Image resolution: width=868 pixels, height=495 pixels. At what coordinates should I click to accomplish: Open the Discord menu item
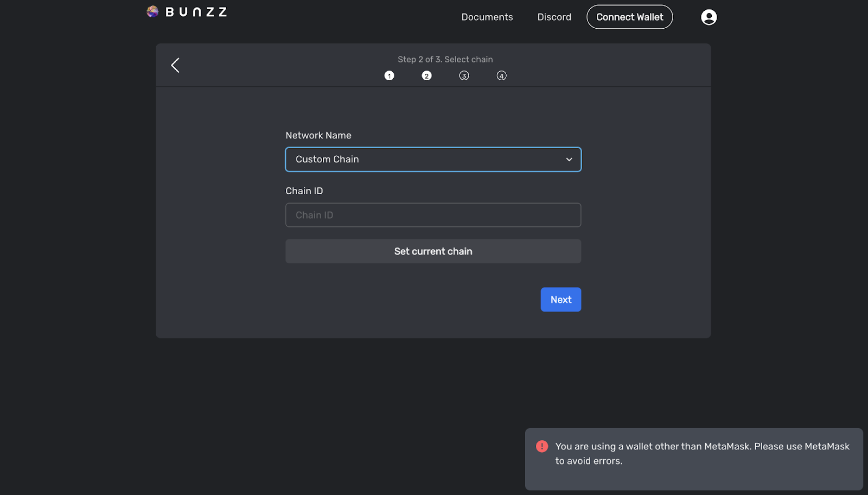[554, 17]
